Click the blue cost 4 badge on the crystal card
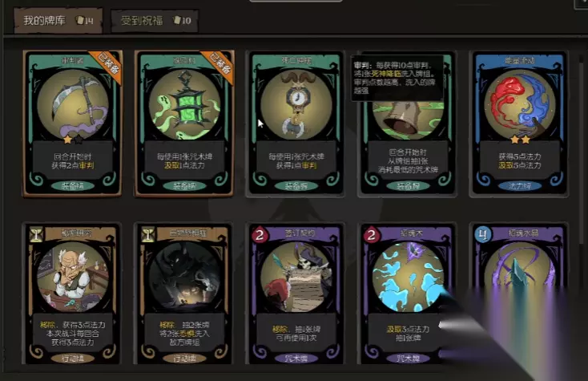This screenshot has width=588, height=381. [x=483, y=234]
